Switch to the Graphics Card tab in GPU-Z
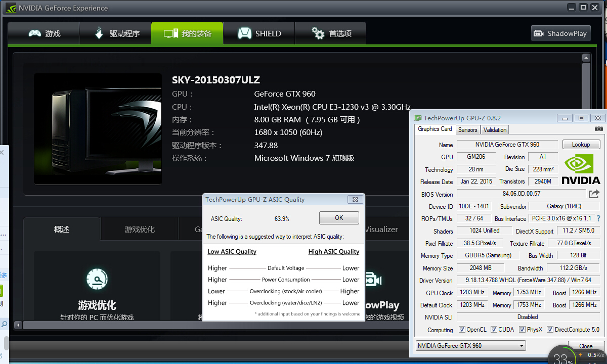 435,129
